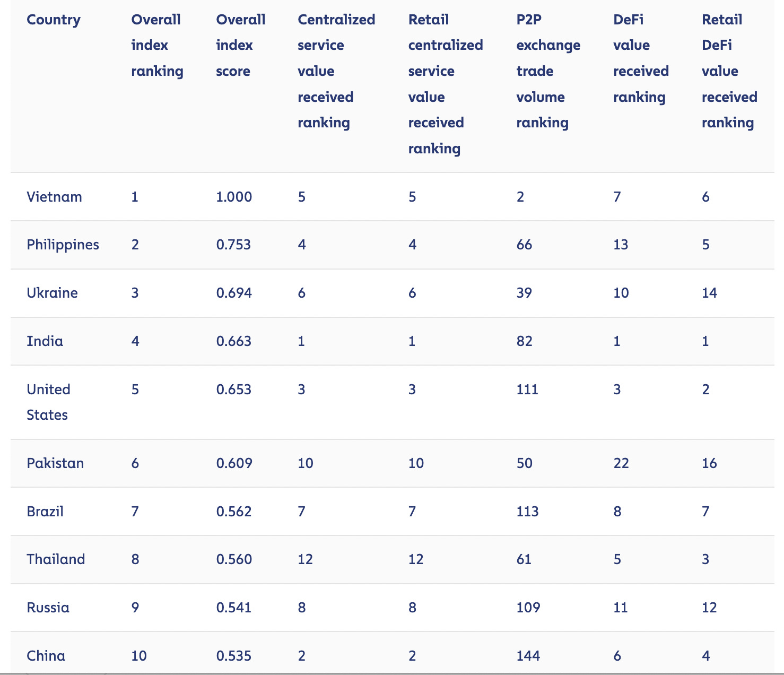Click India's P2P ranking value 82
Viewport: 784px width, 675px height.
[524, 341]
